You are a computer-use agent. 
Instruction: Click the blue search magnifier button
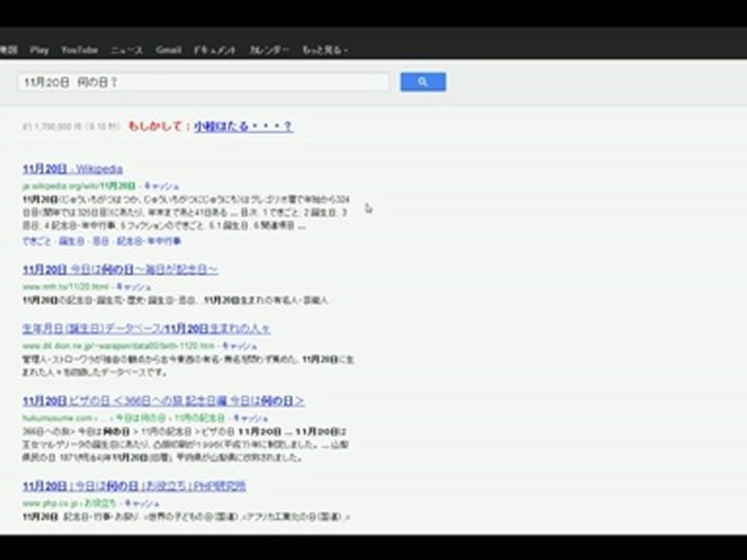423,82
